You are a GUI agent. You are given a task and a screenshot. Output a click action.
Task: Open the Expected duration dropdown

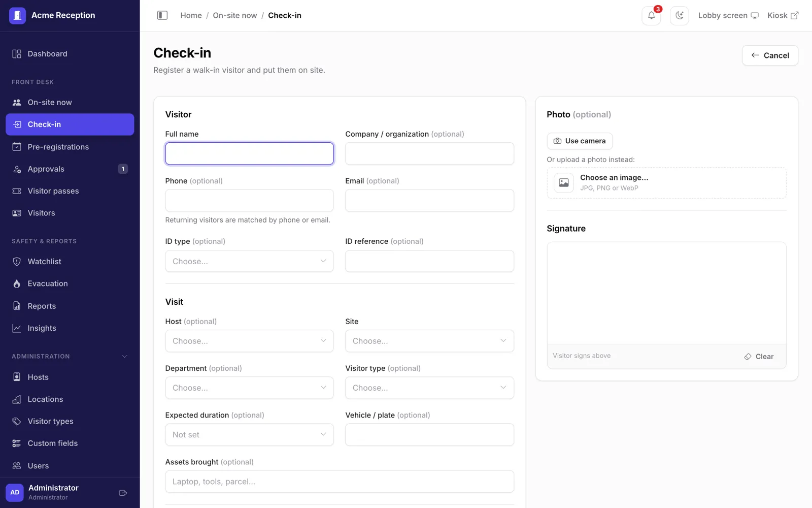pos(249,435)
